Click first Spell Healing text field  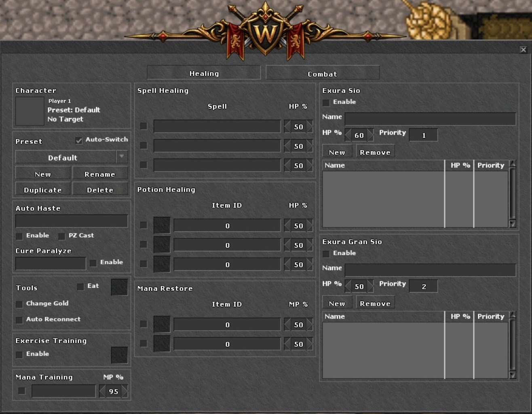[217, 126]
